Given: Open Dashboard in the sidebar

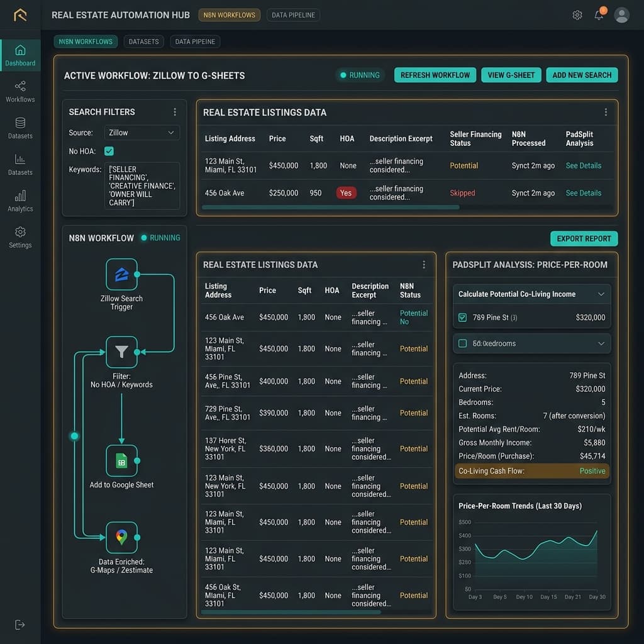Looking at the screenshot, I should point(20,55).
